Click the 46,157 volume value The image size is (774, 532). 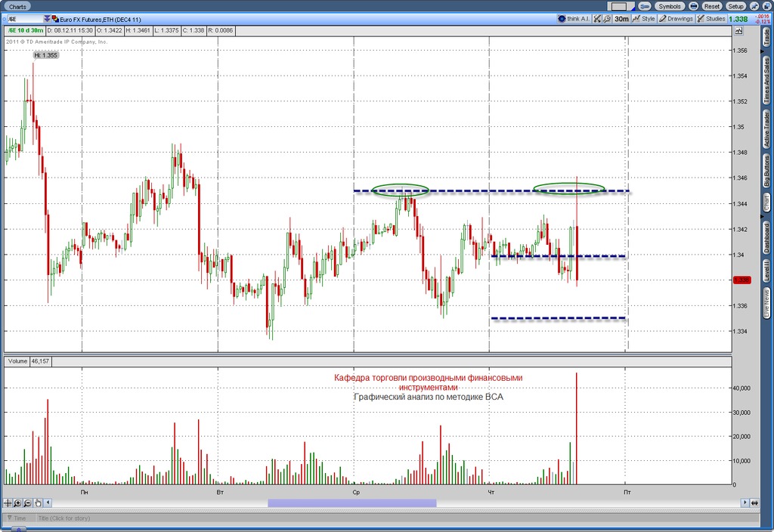(41, 361)
